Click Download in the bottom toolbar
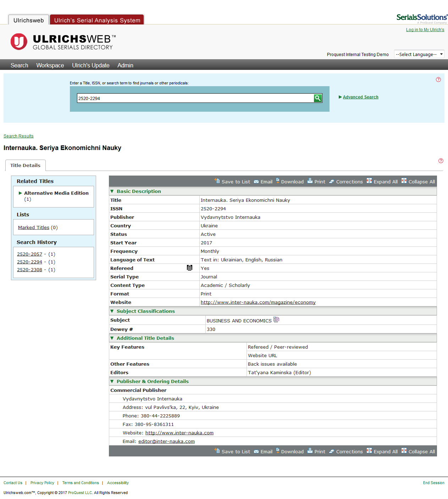 (x=290, y=451)
